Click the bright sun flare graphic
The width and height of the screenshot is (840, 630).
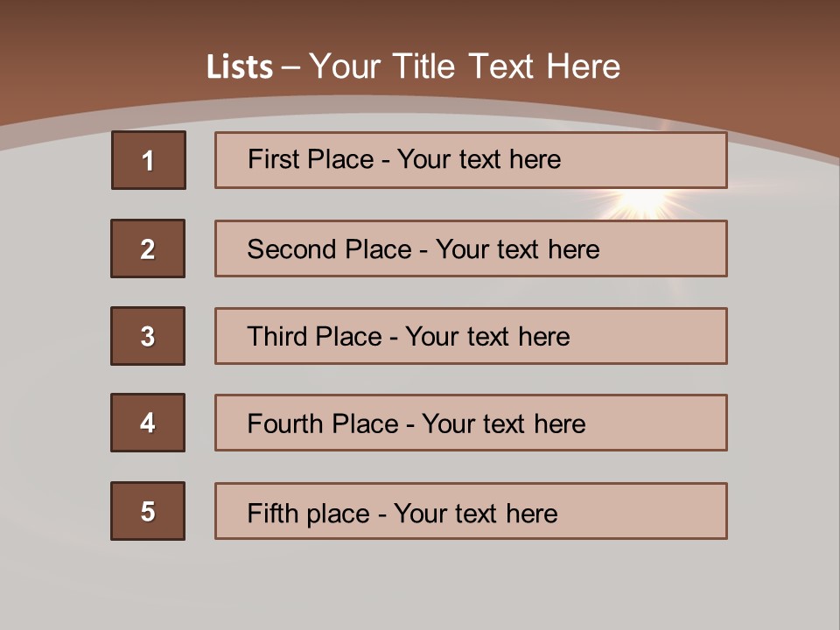[x=643, y=202]
